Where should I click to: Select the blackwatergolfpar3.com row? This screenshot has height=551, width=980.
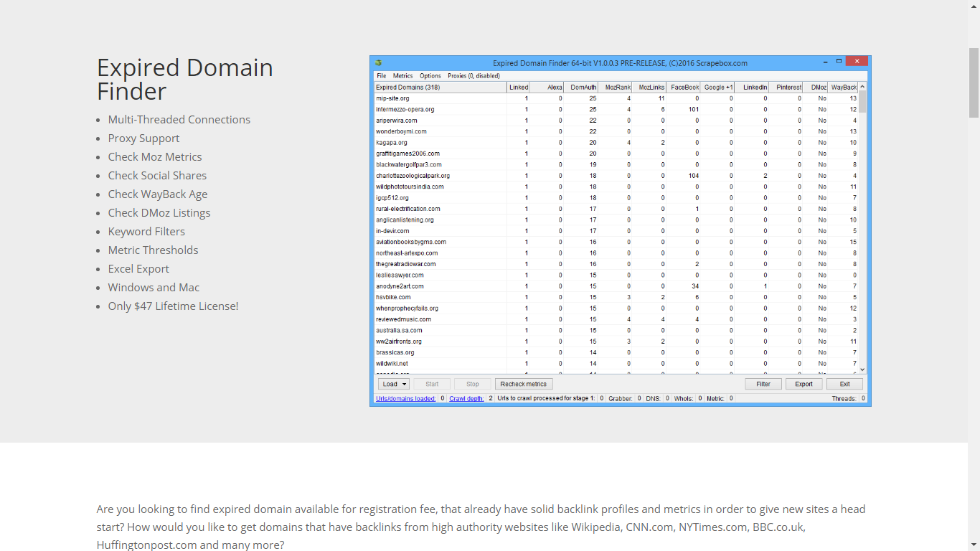pyautogui.click(x=616, y=164)
